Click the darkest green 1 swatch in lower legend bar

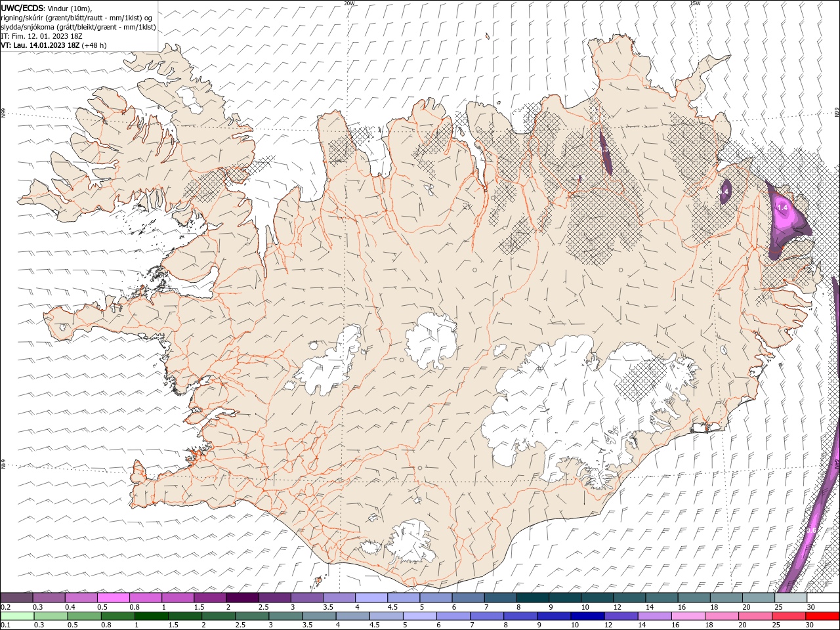(152, 616)
